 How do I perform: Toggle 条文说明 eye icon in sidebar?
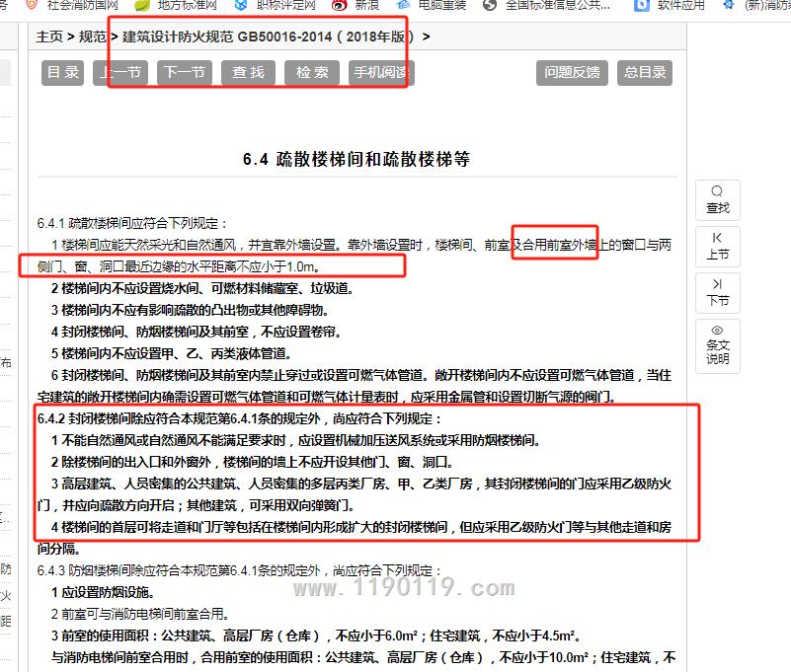click(x=717, y=331)
